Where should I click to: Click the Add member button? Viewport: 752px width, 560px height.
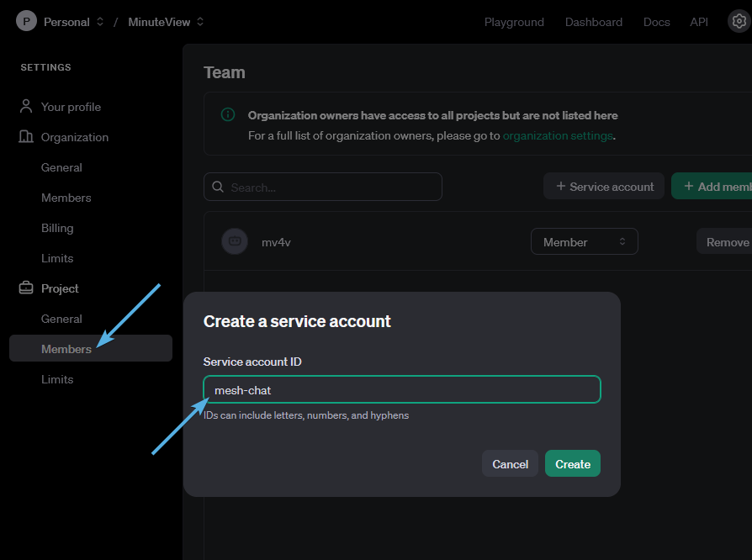tap(722, 186)
